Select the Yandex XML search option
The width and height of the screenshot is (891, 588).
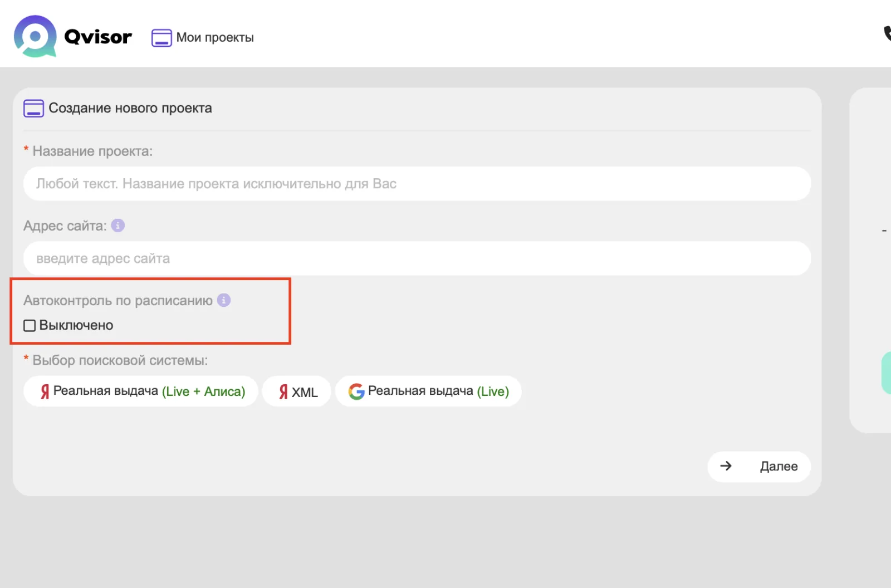(x=297, y=391)
